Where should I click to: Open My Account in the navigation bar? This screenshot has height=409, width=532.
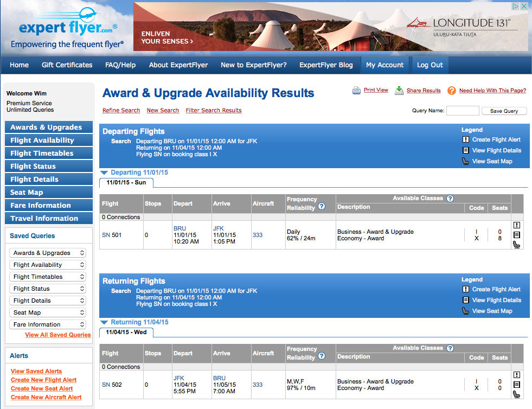click(x=384, y=65)
